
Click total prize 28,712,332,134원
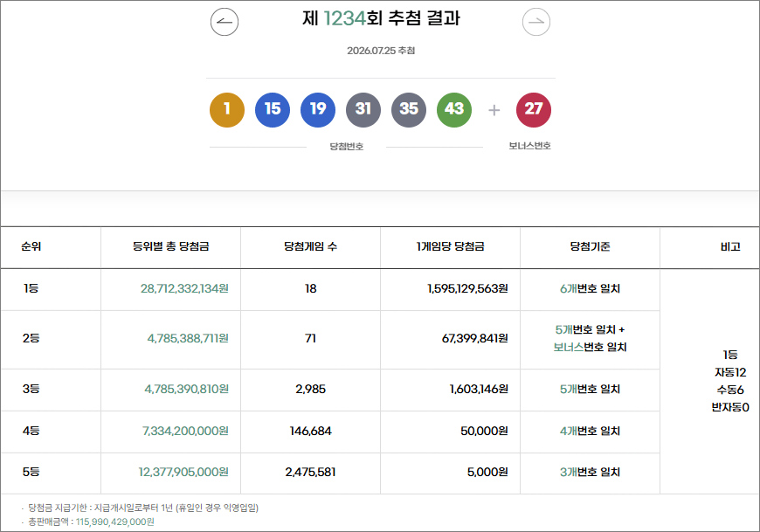(184, 288)
